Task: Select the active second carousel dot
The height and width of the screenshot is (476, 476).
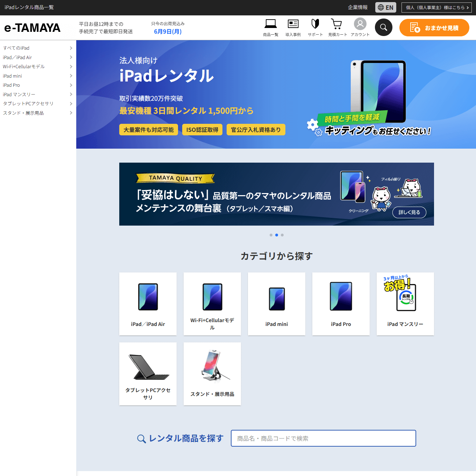Action: click(277, 235)
